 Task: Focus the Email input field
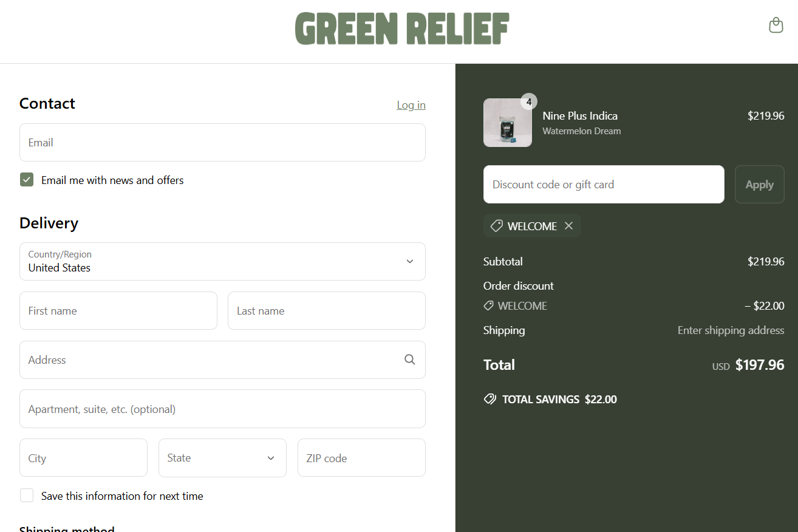click(222, 143)
